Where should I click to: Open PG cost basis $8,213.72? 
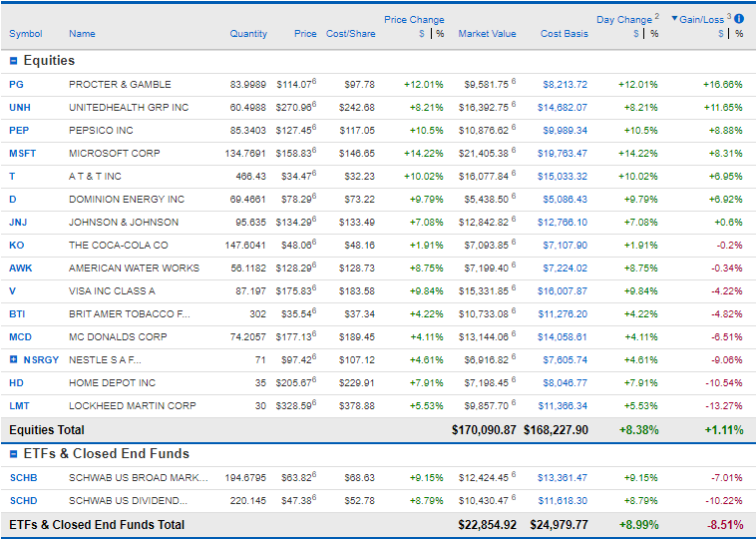[x=566, y=85]
